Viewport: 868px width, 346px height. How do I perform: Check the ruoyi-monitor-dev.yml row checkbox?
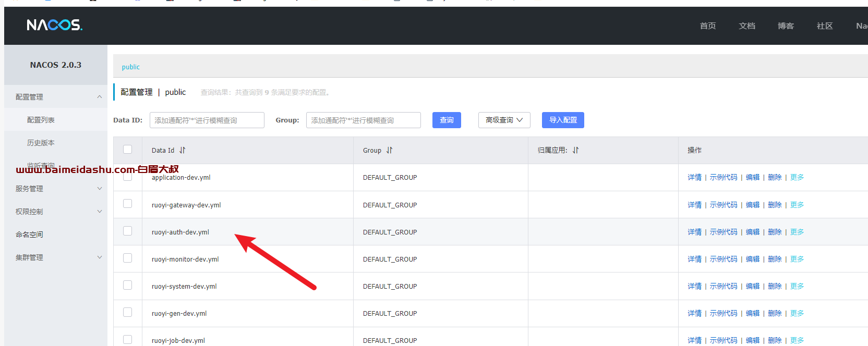tap(128, 258)
